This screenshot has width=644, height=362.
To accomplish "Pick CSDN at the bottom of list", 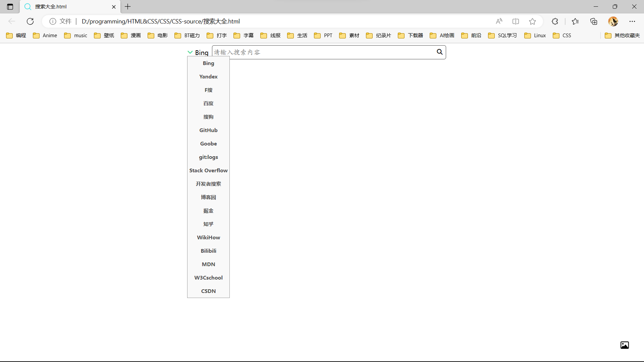I will [208, 291].
